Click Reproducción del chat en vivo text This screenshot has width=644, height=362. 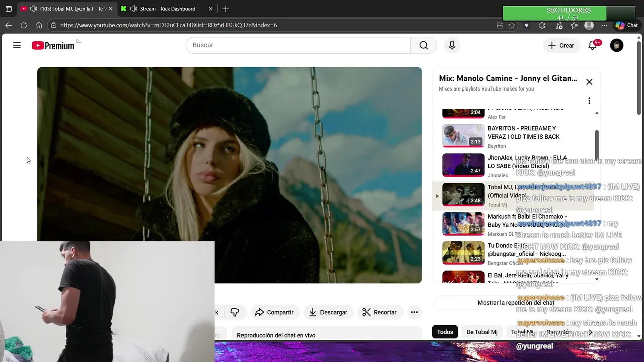(276, 335)
